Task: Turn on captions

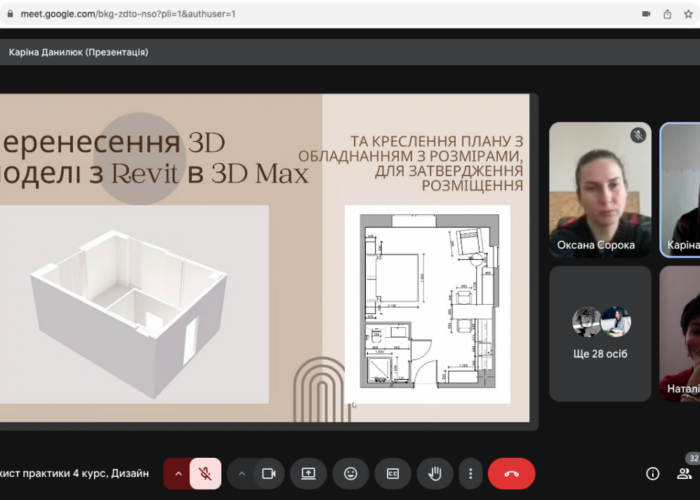Action: point(393,473)
